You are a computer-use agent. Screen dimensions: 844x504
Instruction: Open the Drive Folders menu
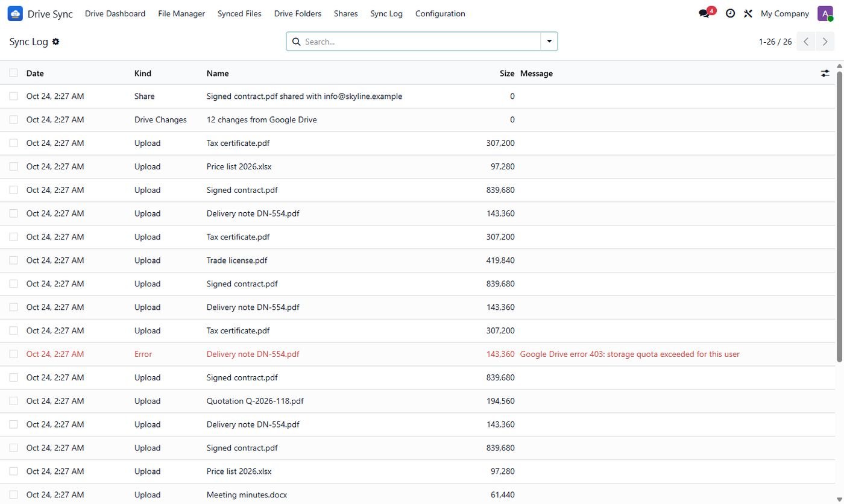[x=298, y=13]
